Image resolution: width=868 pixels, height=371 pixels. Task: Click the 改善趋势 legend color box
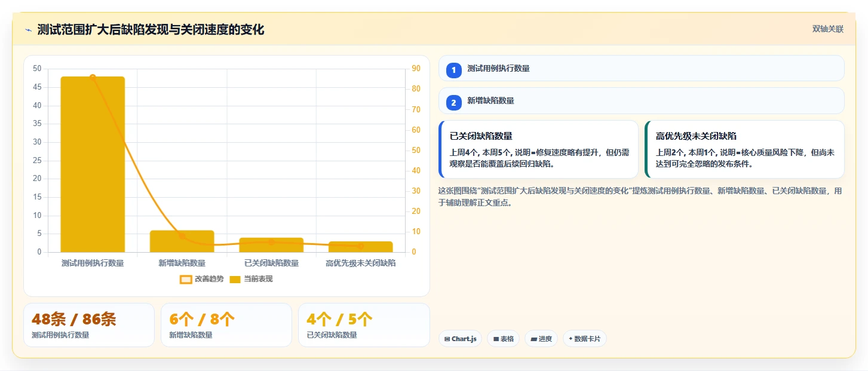pyautogui.click(x=186, y=279)
